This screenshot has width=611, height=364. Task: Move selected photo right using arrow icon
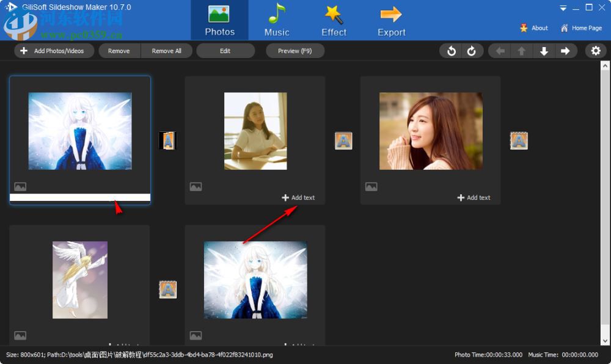pyautogui.click(x=566, y=51)
